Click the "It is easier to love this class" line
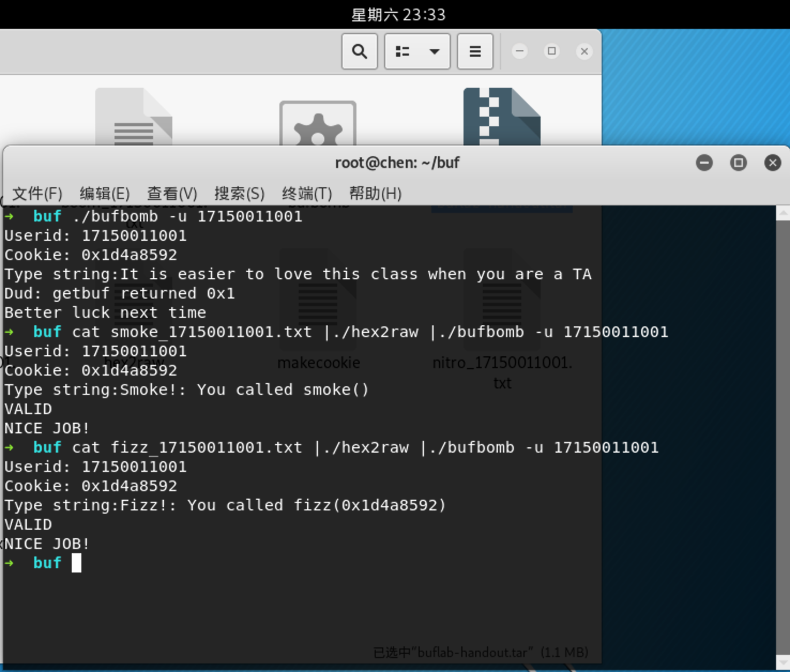This screenshot has width=790, height=672. [x=298, y=274]
